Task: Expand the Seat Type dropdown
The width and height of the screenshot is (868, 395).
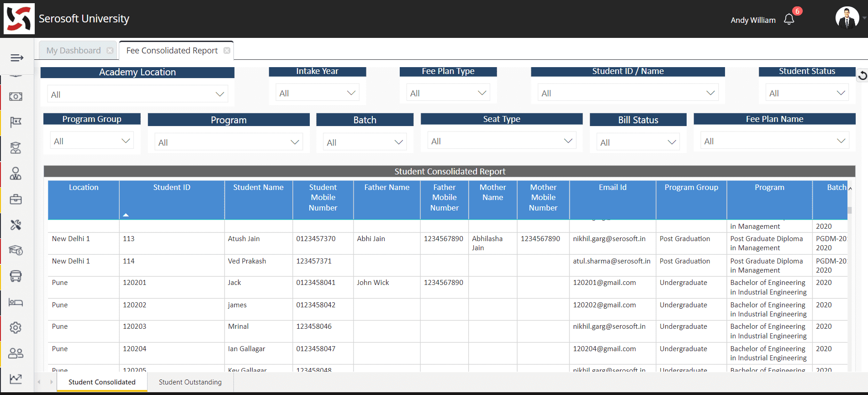Action: click(x=502, y=141)
